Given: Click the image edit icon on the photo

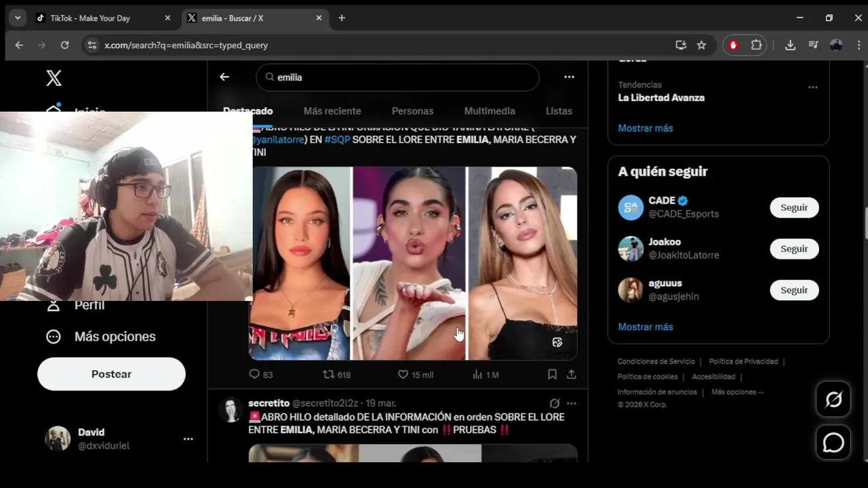Looking at the screenshot, I should click(557, 342).
